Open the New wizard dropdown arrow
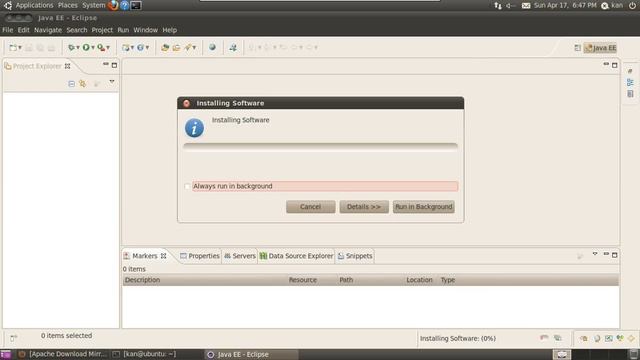Image resolution: width=640 pixels, height=360 pixels. click(20, 48)
